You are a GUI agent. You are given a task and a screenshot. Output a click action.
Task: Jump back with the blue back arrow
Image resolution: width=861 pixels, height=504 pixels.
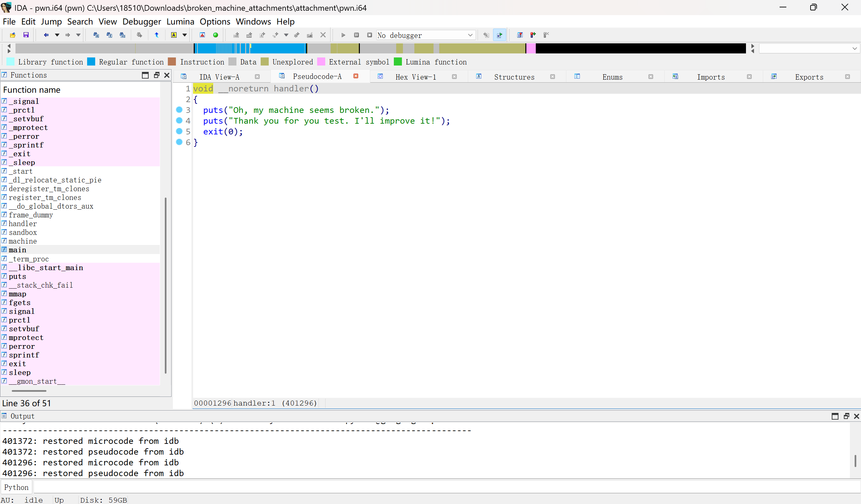tap(46, 35)
